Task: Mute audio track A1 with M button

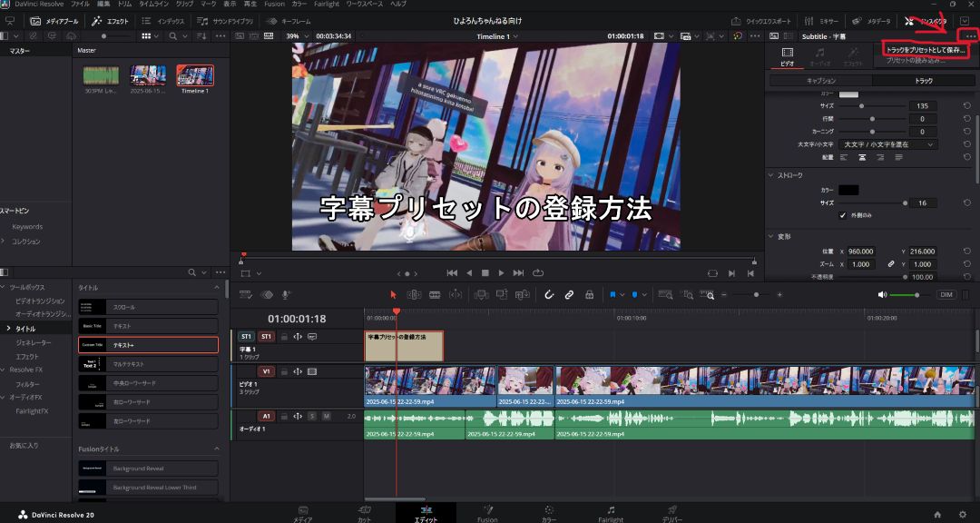Action: [x=326, y=416]
